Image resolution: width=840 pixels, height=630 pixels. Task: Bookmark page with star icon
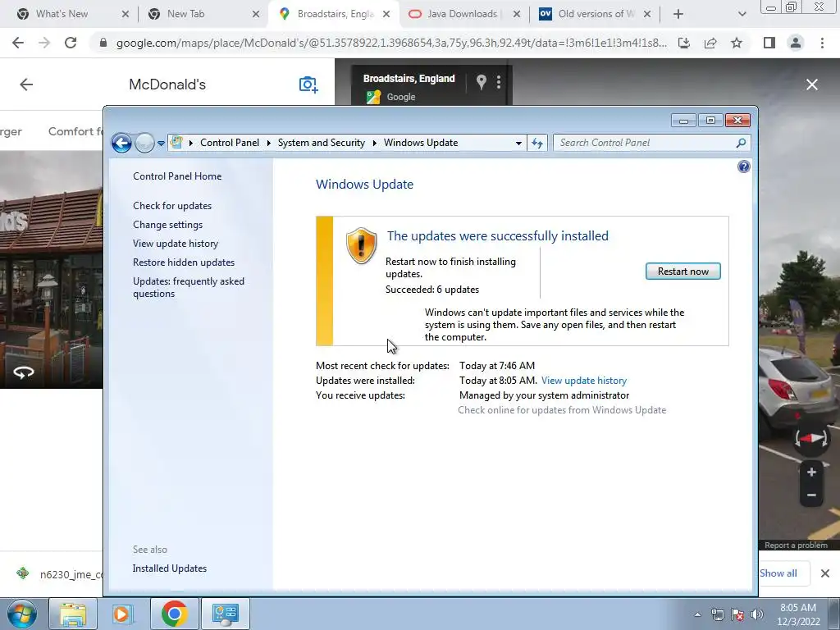click(737, 43)
